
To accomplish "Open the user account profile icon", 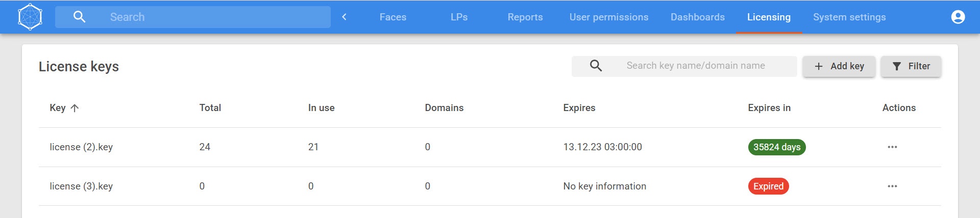I will click(x=958, y=17).
